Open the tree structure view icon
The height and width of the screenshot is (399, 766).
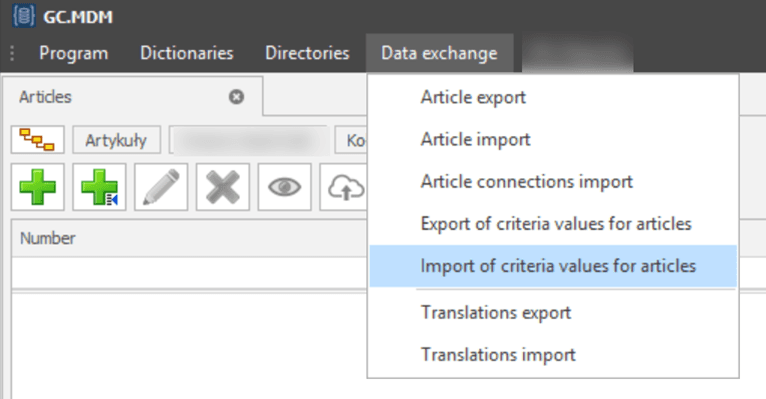38,140
